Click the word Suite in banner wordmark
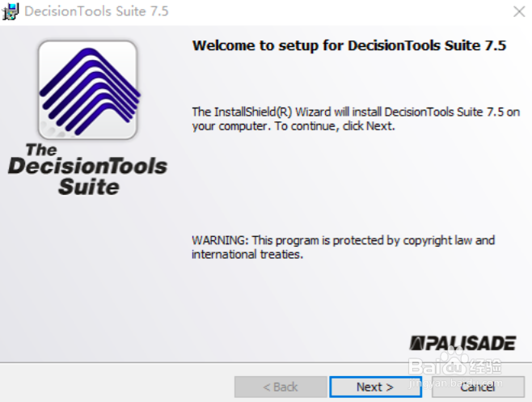Screen dimensions: 532x402 click(89, 187)
